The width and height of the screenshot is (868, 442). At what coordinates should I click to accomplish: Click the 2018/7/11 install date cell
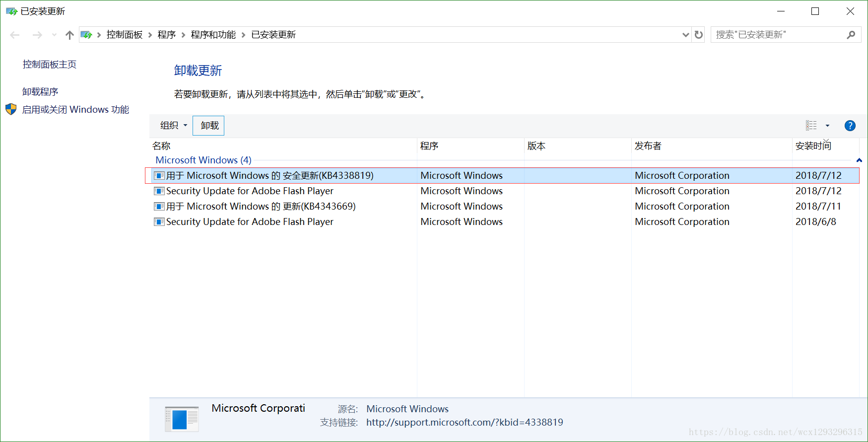pyautogui.click(x=818, y=206)
